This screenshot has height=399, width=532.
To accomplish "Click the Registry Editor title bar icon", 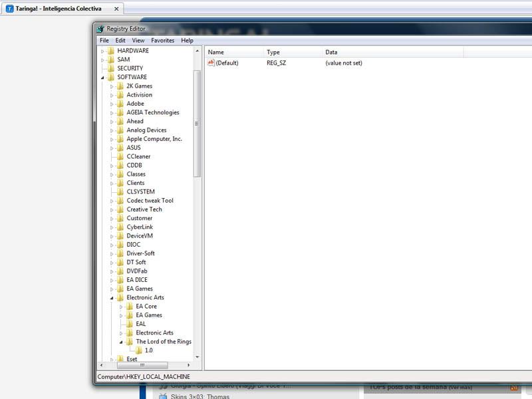I will pos(100,29).
